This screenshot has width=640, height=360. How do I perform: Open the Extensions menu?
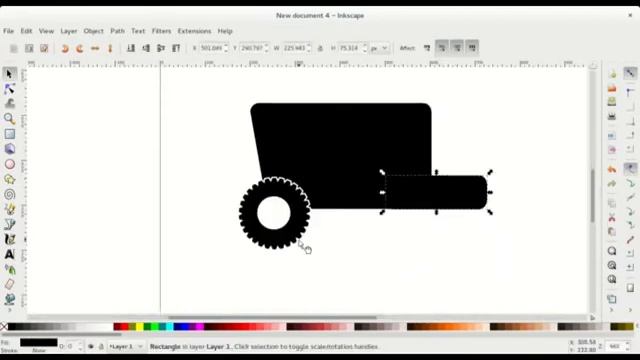[194, 31]
